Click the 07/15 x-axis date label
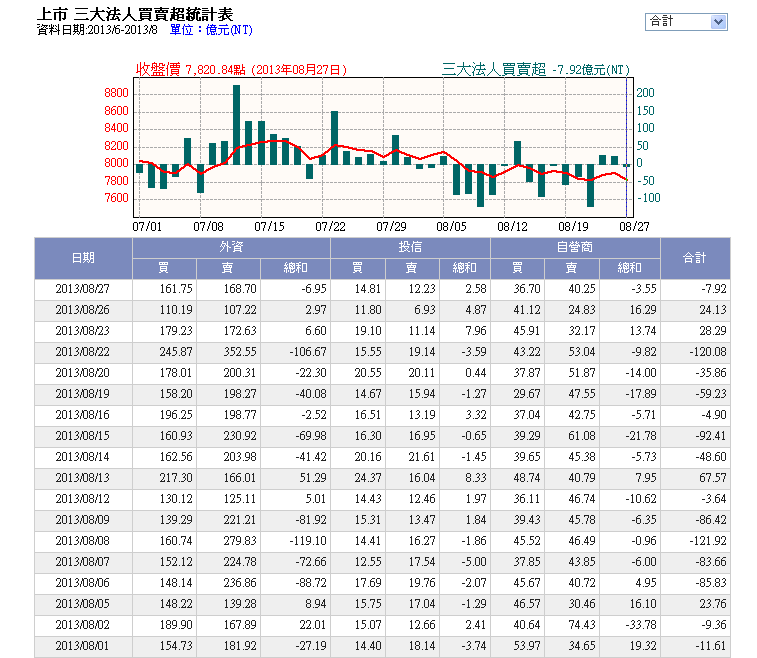Screen dimensions: 757x658 click(x=269, y=226)
